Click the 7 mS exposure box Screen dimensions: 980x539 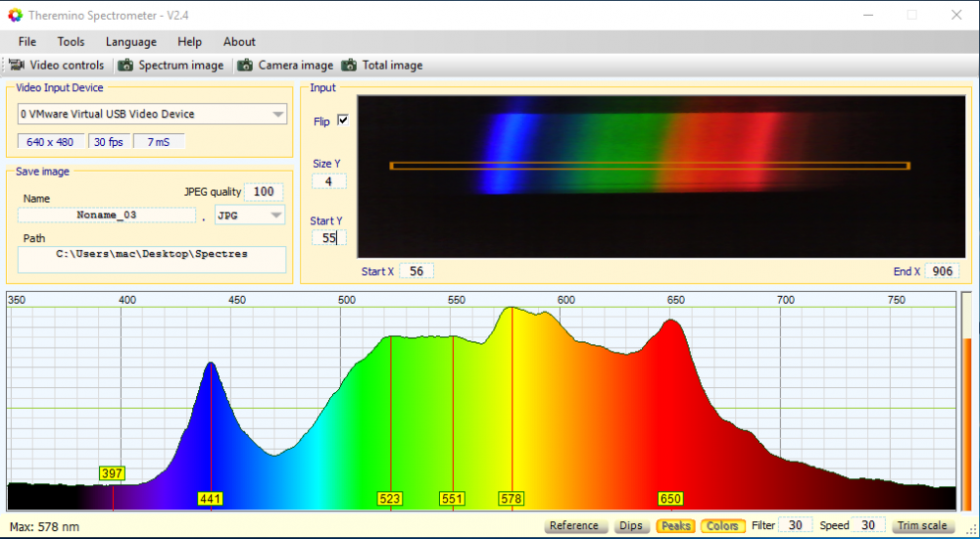159,142
